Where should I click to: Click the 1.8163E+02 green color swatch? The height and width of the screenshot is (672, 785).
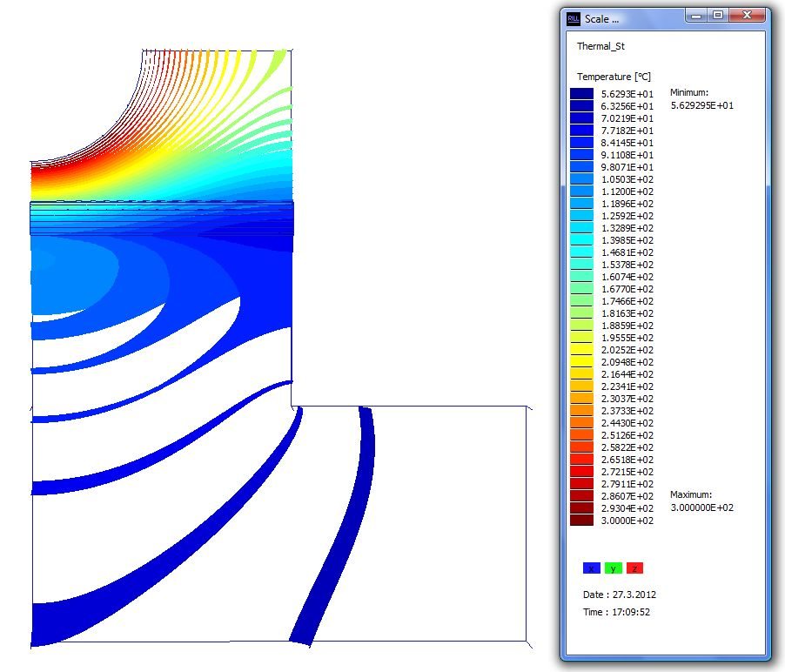tap(581, 313)
